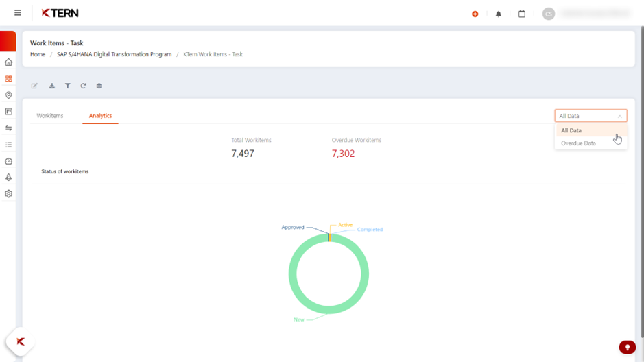Screen dimensions: 644x362
Task: Choose Overdue Data option
Action: [x=591, y=143]
